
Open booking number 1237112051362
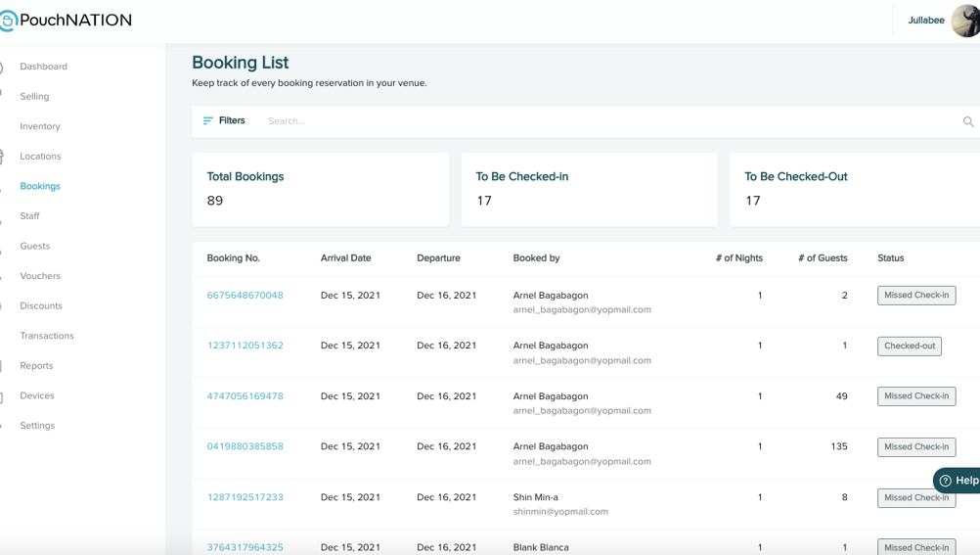(245, 346)
